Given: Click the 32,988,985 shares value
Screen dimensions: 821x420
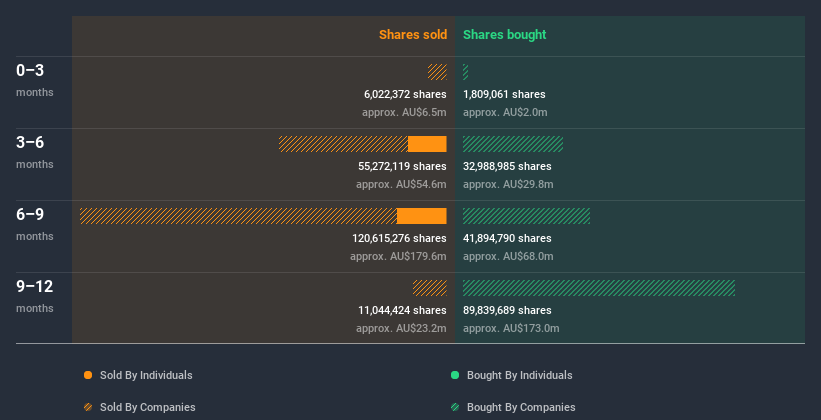Looking at the screenshot, I should click(507, 166).
